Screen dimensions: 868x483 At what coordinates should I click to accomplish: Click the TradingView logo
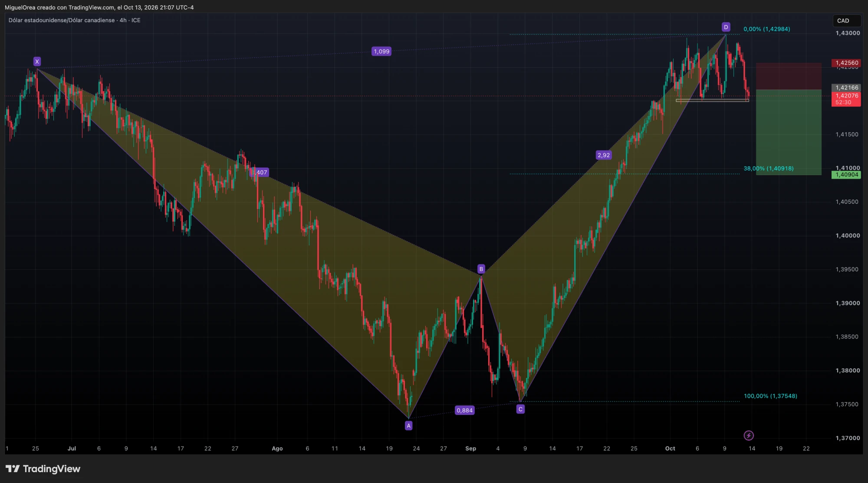point(43,469)
